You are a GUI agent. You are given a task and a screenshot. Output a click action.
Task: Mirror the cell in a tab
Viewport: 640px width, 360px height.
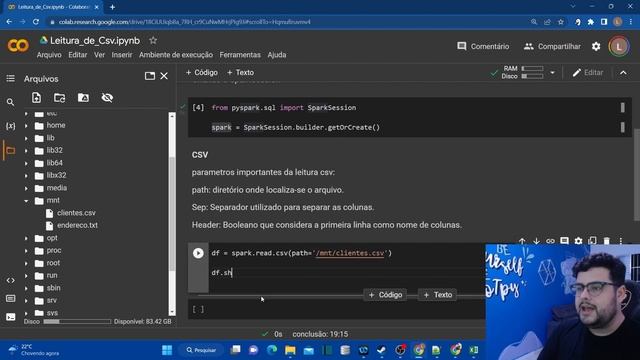[x=592, y=241]
